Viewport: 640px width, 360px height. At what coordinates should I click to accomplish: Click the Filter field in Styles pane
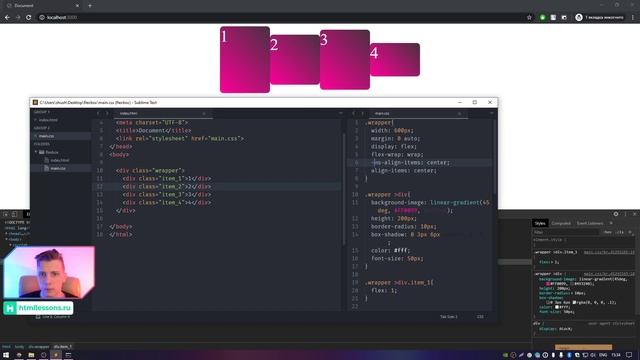[x=566, y=232]
